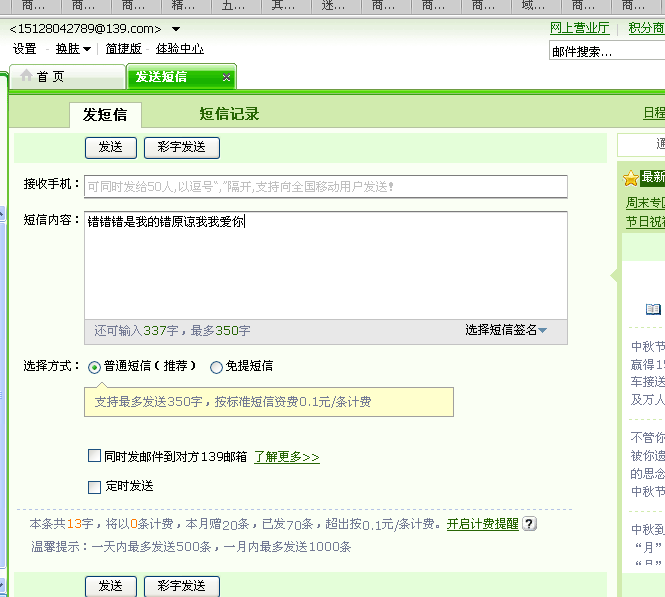Click the top 发送 button

[x=111, y=148]
